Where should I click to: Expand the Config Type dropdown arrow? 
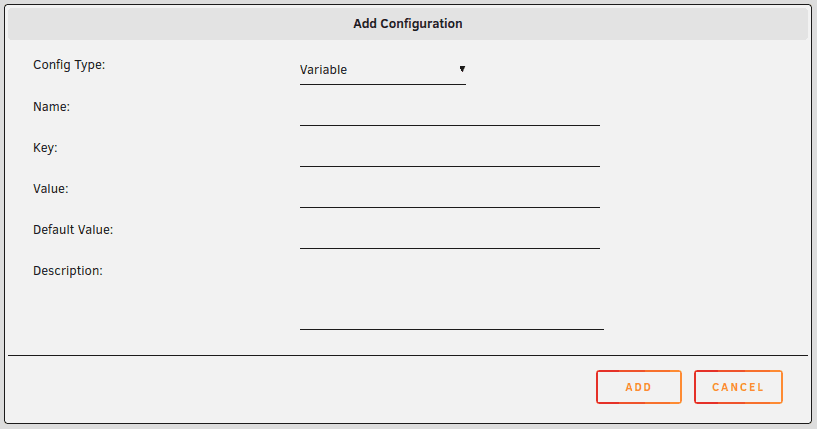pyautogui.click(x=462, y=69)
